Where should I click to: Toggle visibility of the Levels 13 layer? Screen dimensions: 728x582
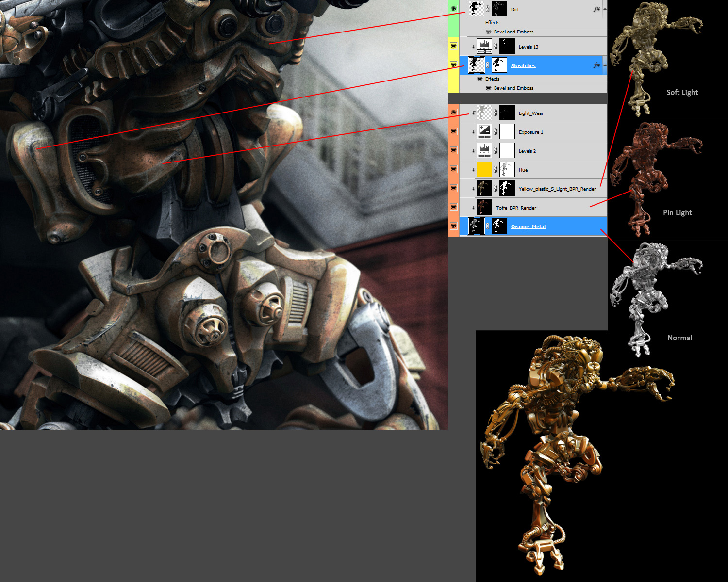[x=453, y=46]
